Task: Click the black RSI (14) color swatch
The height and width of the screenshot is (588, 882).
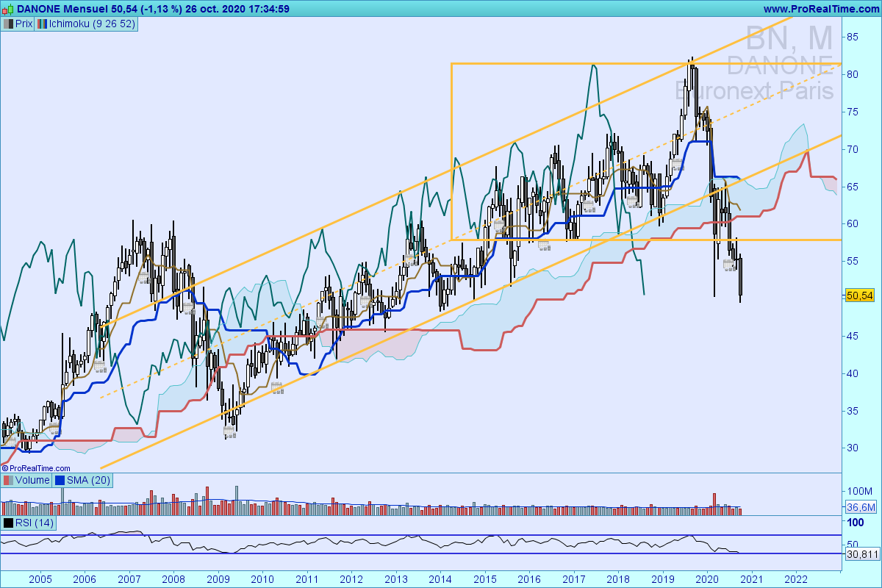Action: (x=7, y=523)
